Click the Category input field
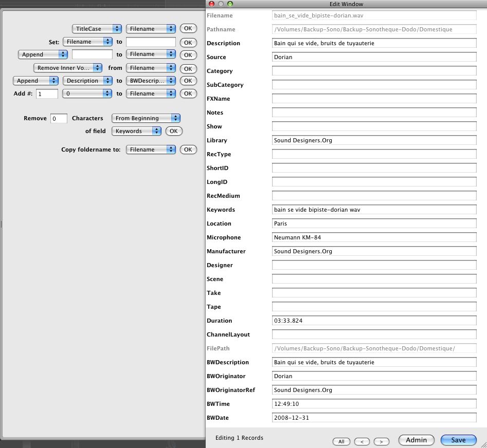The height and width of the screenshot is (448, 487). (x=374, y=71)
